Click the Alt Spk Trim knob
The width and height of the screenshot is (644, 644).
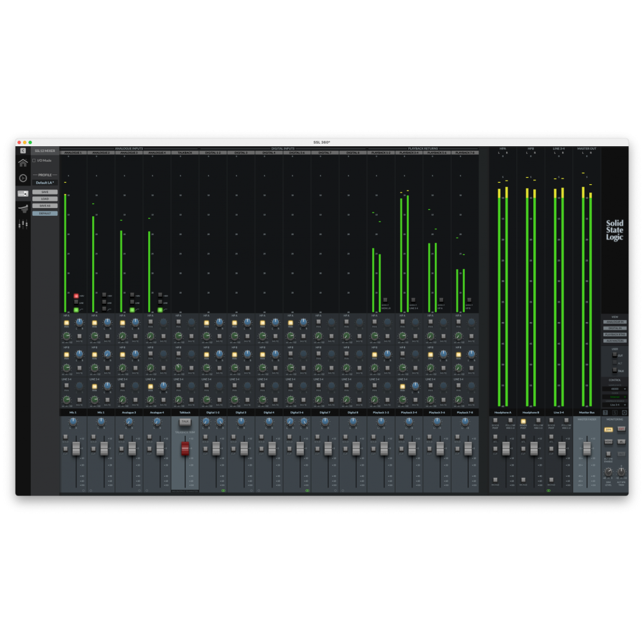click(x=621, y=472)
